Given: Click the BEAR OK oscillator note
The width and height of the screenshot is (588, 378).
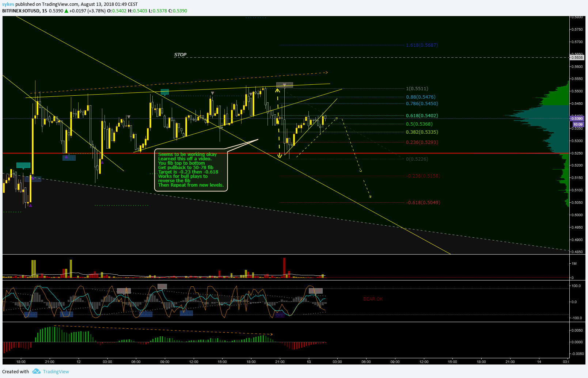Looking at the screenshot, I should point(373,299).
